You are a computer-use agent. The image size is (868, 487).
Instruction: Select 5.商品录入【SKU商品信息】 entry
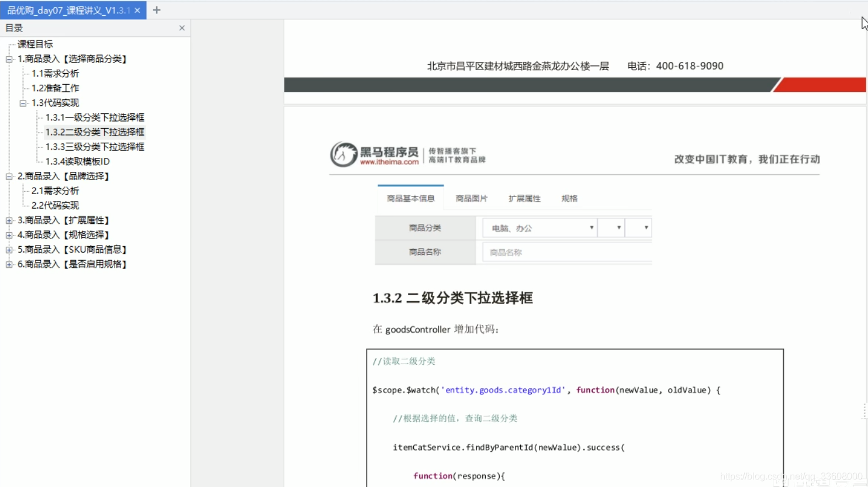point(73,250)
